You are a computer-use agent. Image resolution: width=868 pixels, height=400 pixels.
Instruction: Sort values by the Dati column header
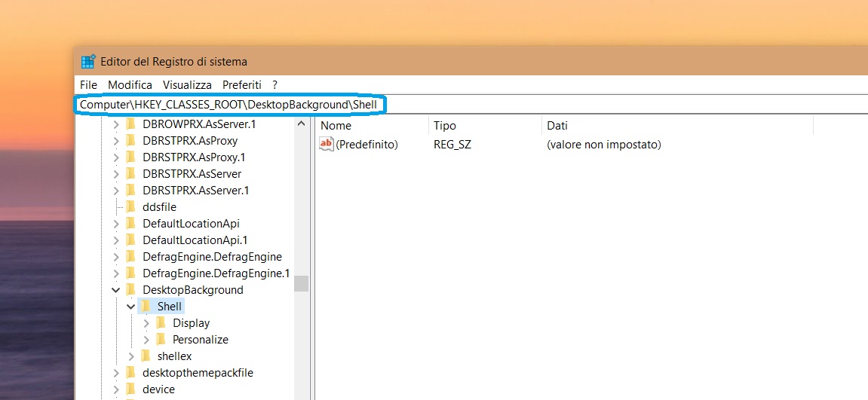click(x=676, y=126)
